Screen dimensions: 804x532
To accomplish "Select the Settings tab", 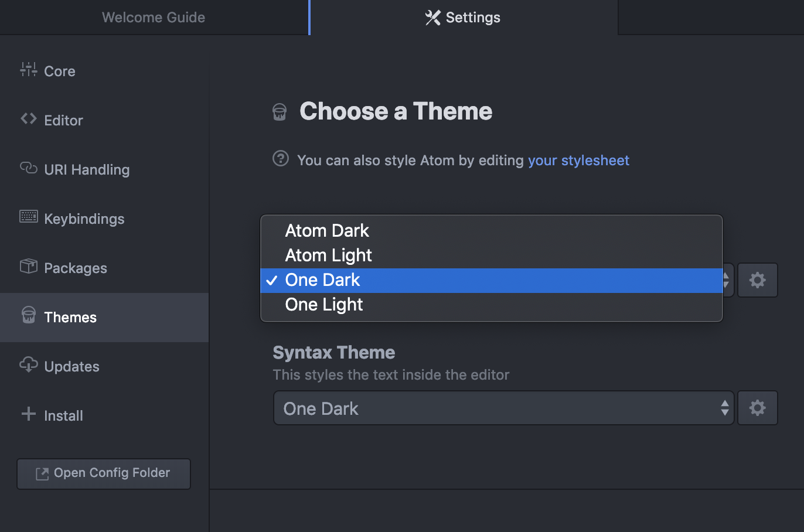I will (x=463, y=18).
